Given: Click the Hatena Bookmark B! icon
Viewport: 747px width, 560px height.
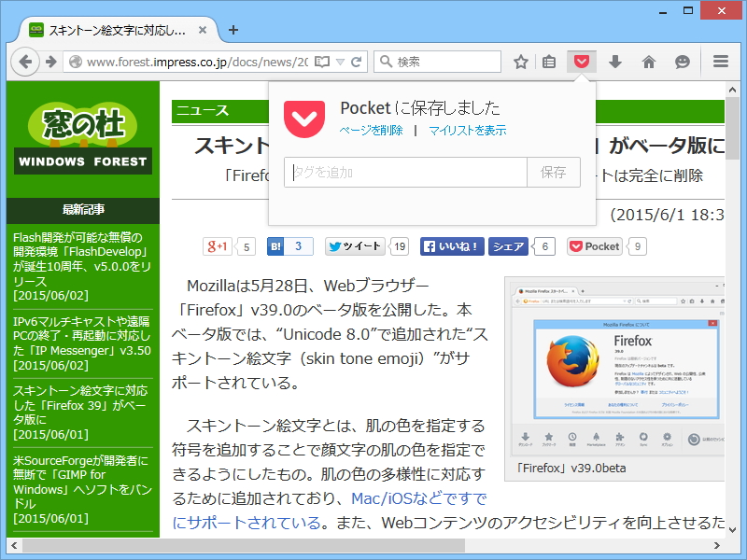Looking at the screenshot, I should [x=274, y=245].
